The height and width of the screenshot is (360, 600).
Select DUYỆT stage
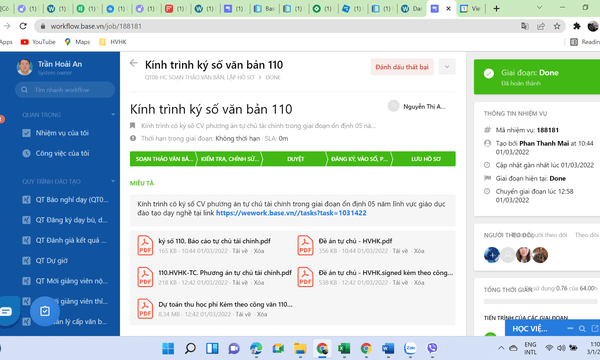click(x=295, y=159)
